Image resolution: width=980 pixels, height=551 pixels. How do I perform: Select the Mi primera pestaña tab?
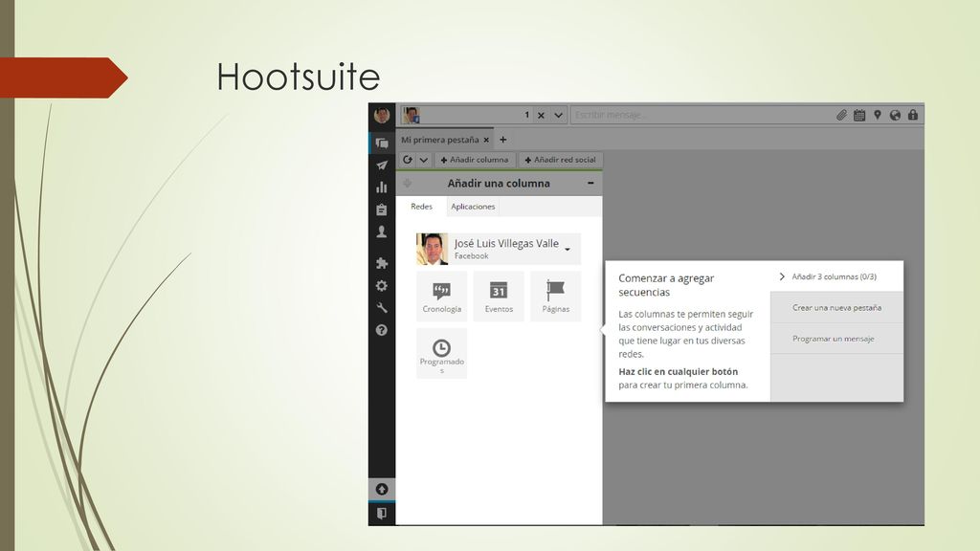(x=440, y=140)
